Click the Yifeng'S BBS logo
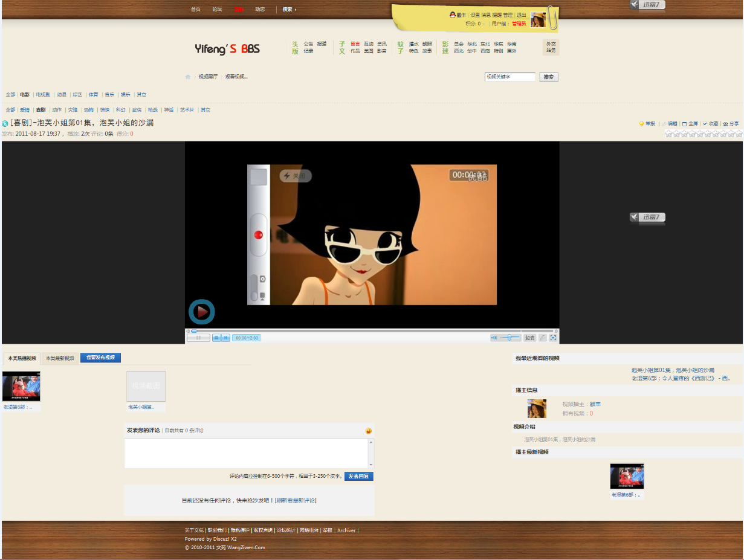 pyautogui.click(x=227, y=49)
